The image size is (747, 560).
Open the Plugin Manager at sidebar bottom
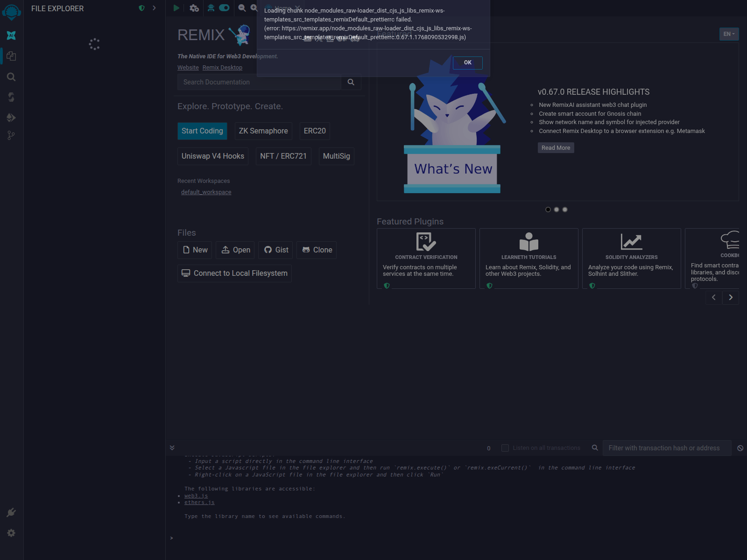click(11, 512)
